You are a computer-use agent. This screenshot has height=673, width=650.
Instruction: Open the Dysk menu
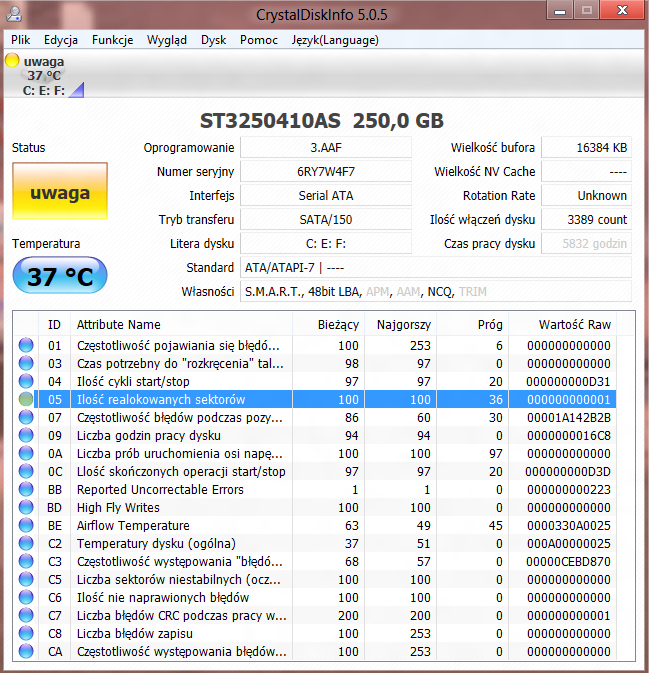point(213,40)
